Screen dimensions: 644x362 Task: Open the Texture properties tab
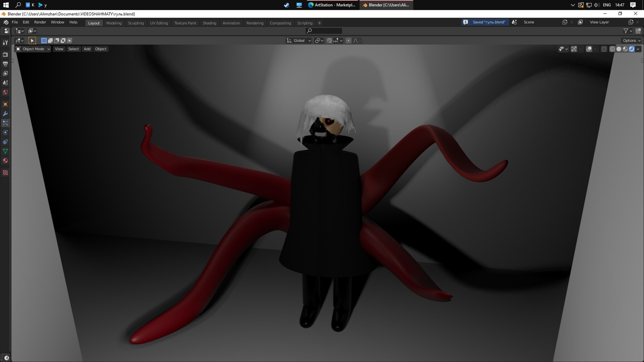(5, 173)
